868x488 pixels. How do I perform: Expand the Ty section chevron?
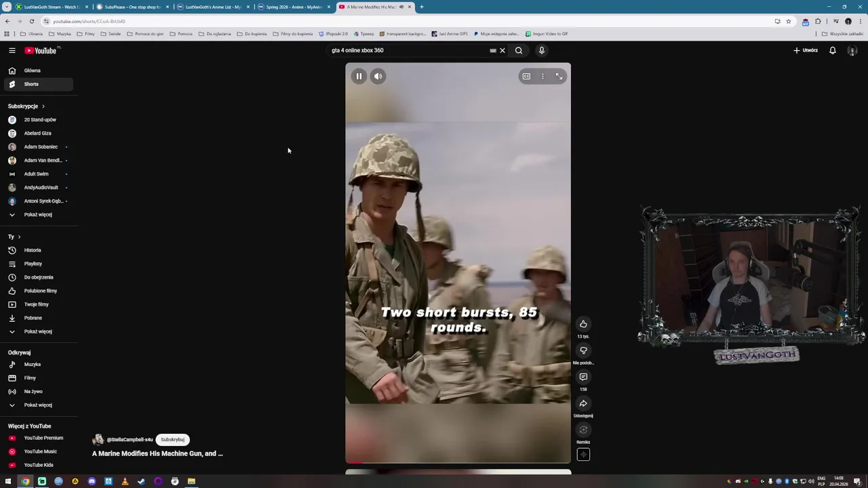point(19,237)
